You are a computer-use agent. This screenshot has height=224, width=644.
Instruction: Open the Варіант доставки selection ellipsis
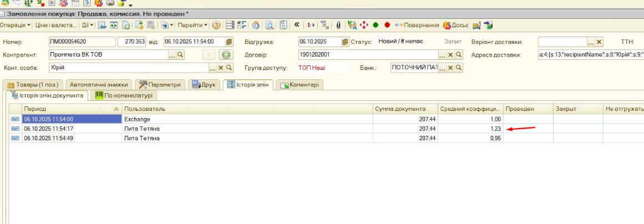click(591, 42)
